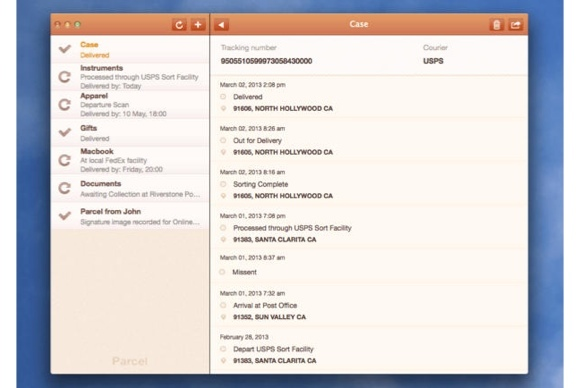
Task: Click the map pin under Processed through USPS Sort Facility
Action: pos(223,239)
